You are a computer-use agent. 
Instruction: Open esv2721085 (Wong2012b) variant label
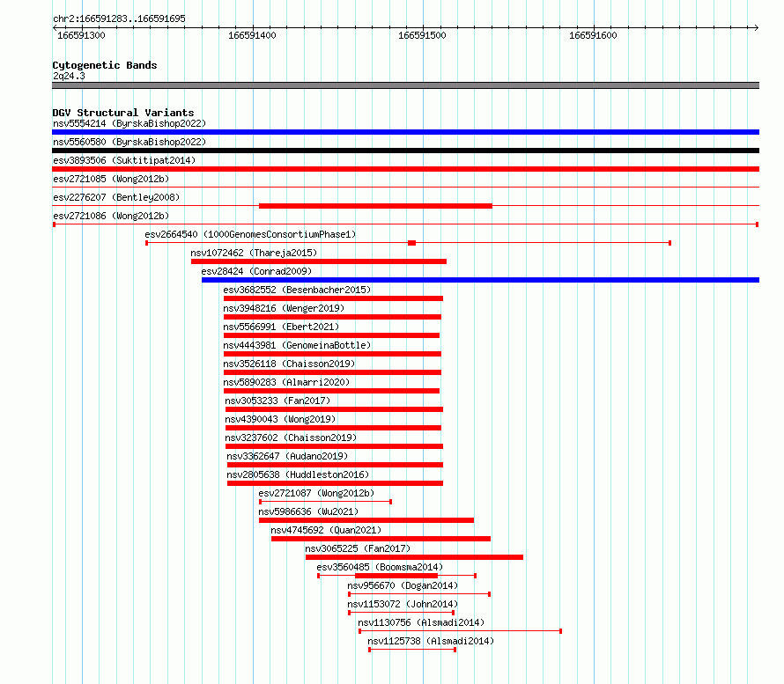pos(111,179)
